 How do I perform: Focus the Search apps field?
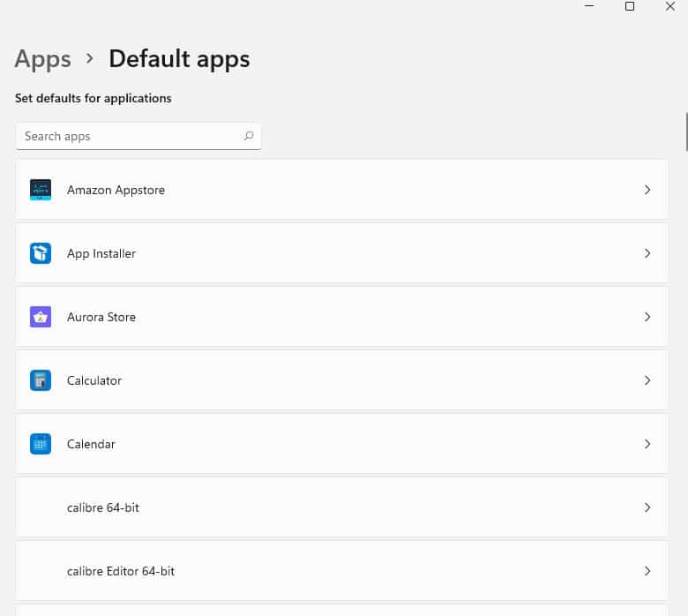pos(138,136)
